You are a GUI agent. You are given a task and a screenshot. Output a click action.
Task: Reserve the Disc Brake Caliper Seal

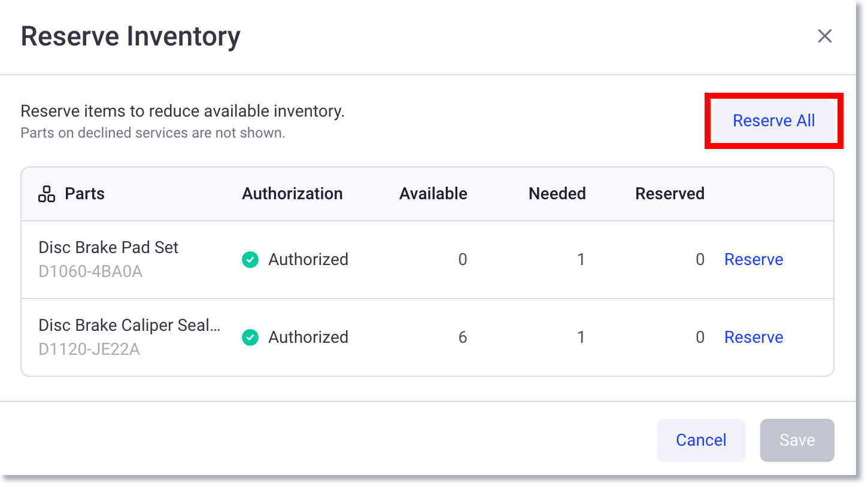pyautogui.click(x=754, y=337)
